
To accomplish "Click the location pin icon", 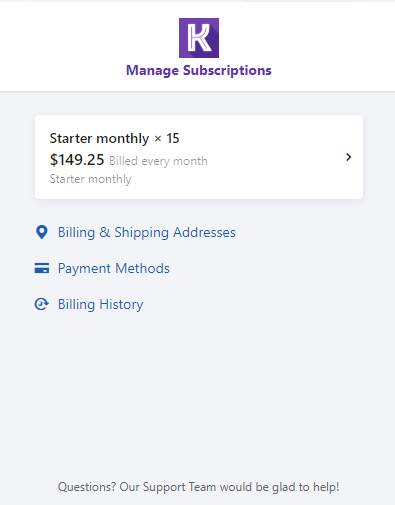I will [x=42, y=232].
